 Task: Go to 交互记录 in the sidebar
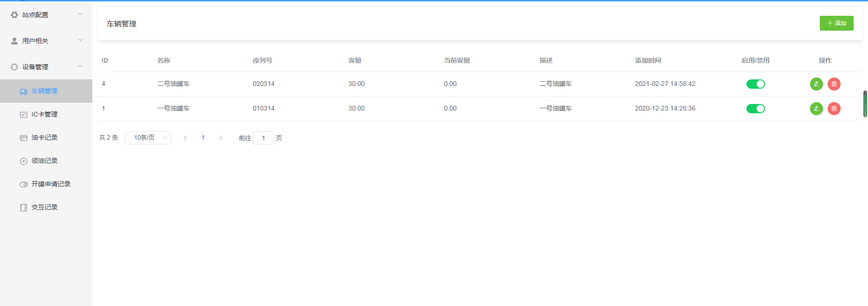tap(45, 207)
